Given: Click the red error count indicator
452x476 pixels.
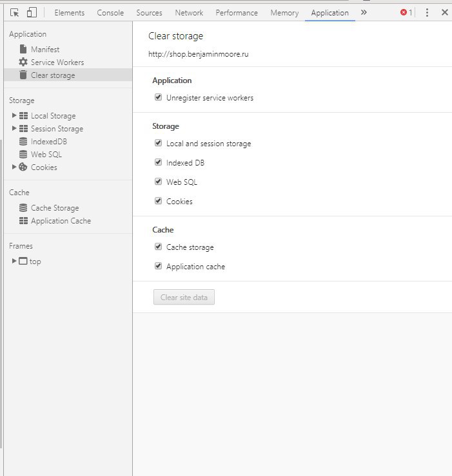Looking at the screenshot, I should (406, 12).
